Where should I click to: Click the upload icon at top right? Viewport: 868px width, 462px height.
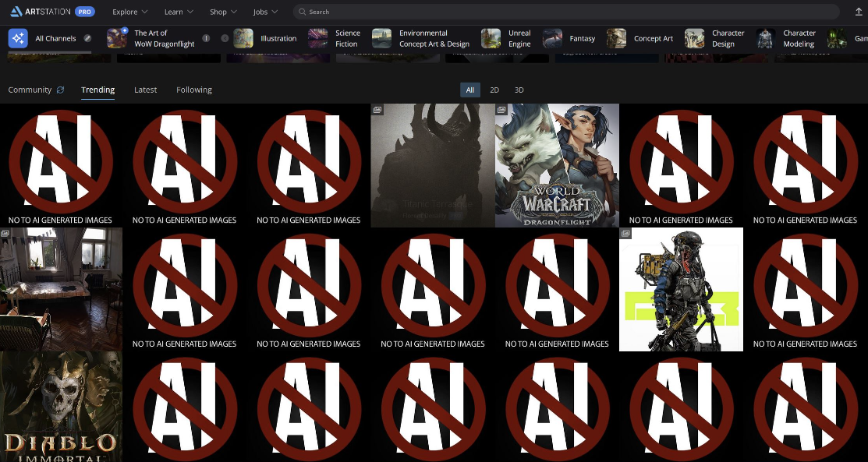tap(859, 12)
